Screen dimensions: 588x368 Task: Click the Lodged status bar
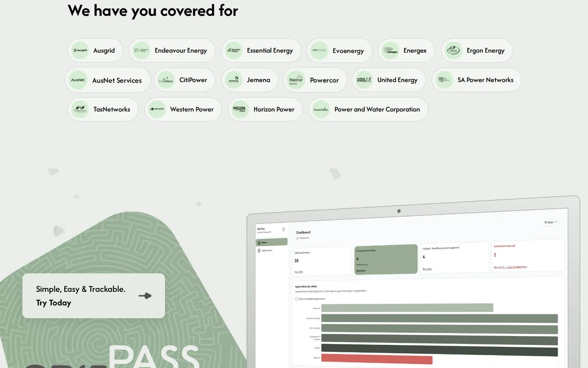[440, 350]
